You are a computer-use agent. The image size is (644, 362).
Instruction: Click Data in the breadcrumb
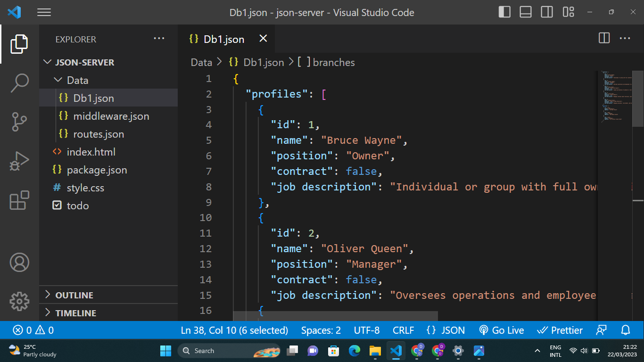click(x=201, y=62)
